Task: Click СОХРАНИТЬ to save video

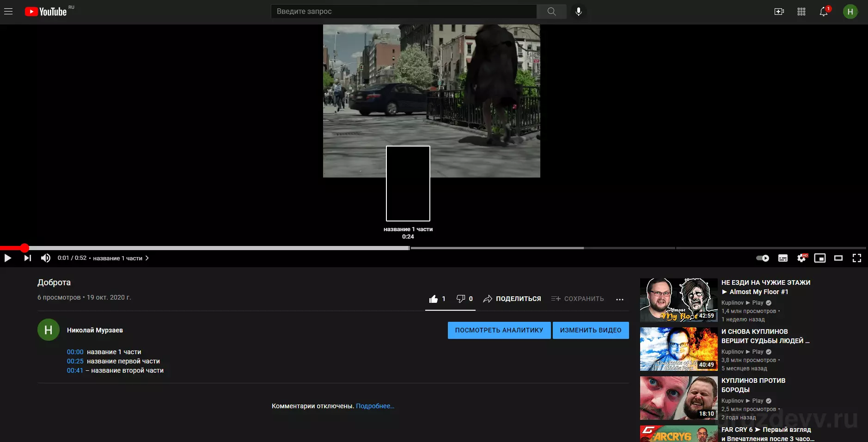Action: [x=578, y=299]
